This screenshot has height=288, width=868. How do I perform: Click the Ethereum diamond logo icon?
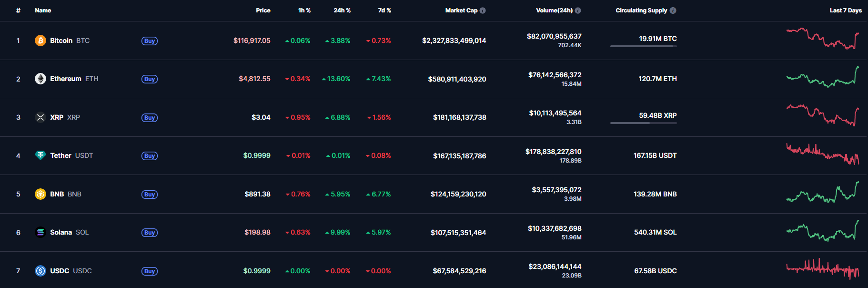point(40,79)
